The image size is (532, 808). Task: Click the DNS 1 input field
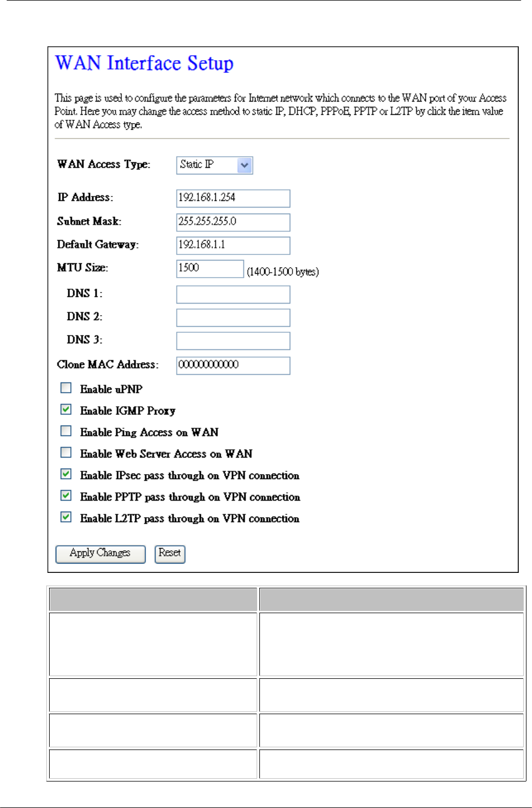pyautogui.click(x=233, y=294)
